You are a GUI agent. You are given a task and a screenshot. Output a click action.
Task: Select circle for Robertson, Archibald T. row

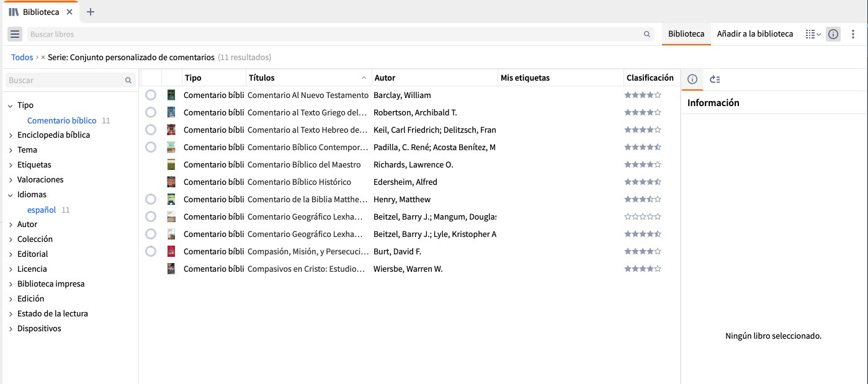point(150,112)
